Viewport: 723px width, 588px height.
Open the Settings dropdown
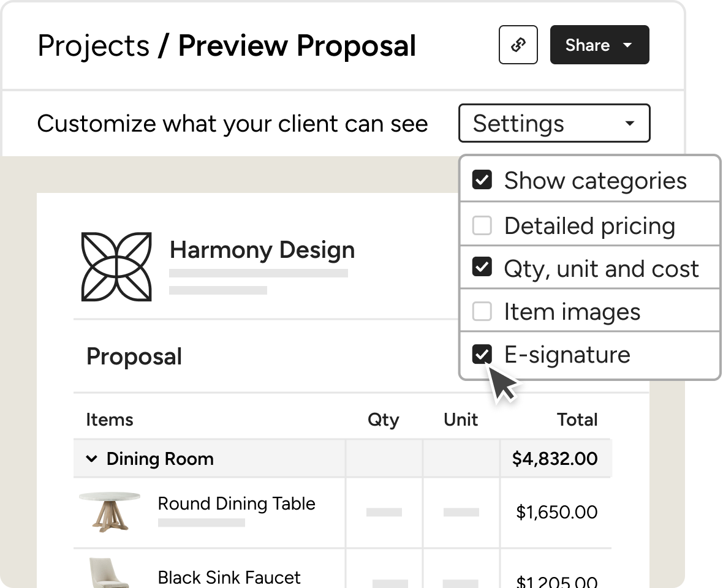coord(554,123)
